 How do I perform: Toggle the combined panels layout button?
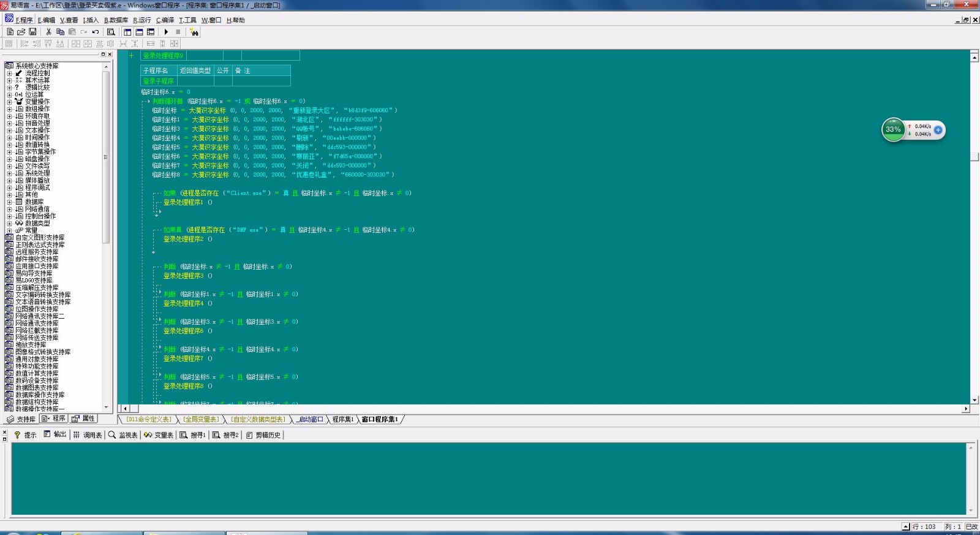point(151,32)
